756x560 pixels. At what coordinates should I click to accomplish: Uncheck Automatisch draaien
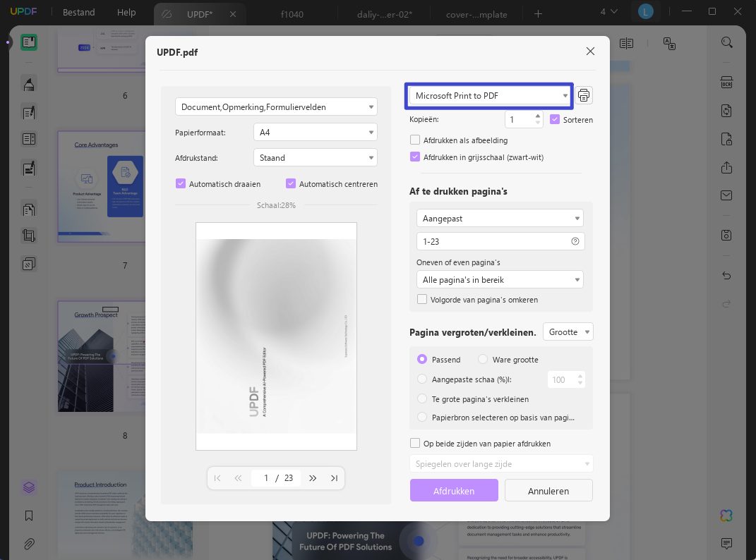point(180,183)
